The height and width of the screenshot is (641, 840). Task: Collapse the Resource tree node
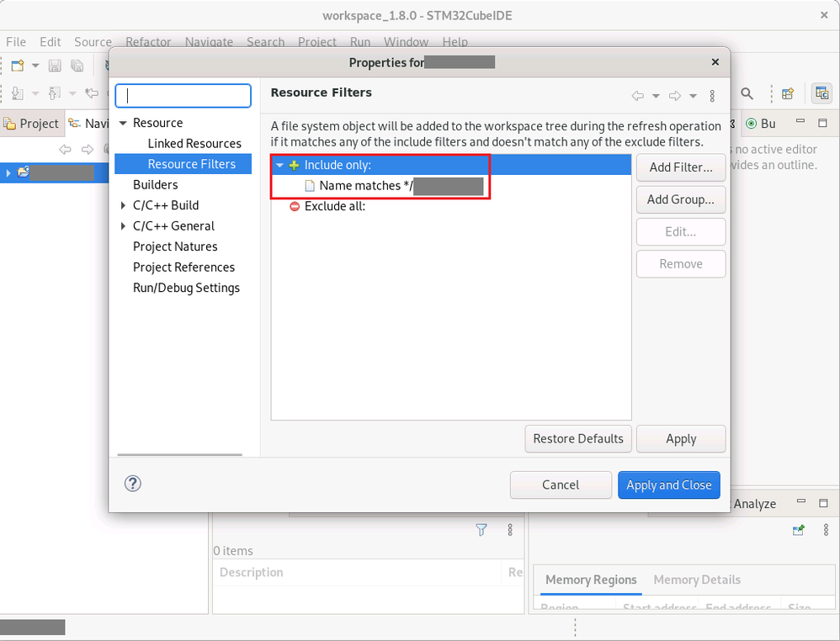(x=123, y=123)
